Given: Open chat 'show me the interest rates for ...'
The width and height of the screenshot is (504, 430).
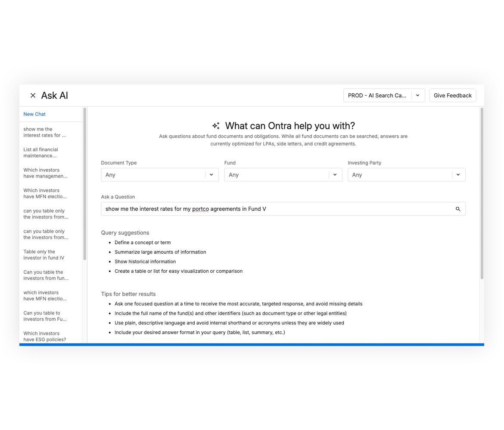Looking at the screenshot, I should [45, 132].
